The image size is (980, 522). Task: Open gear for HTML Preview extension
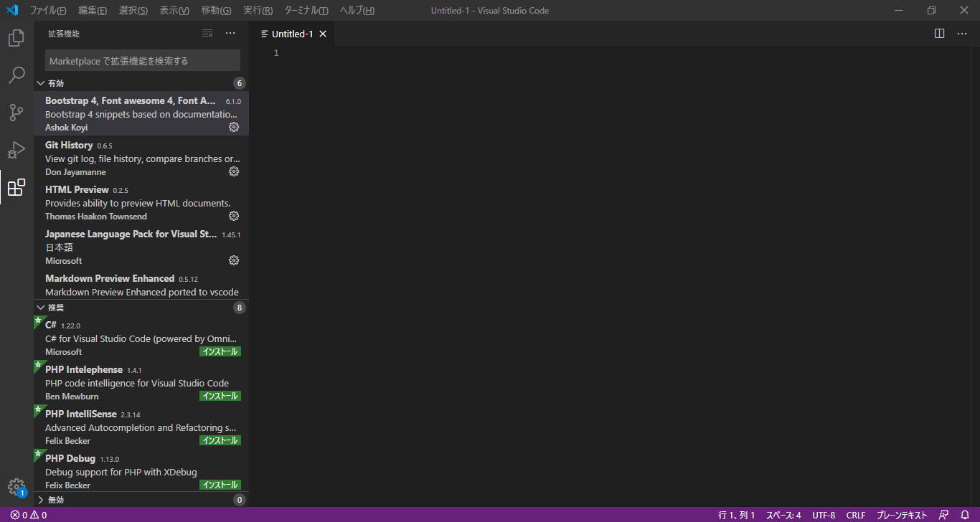click(234, 216)
